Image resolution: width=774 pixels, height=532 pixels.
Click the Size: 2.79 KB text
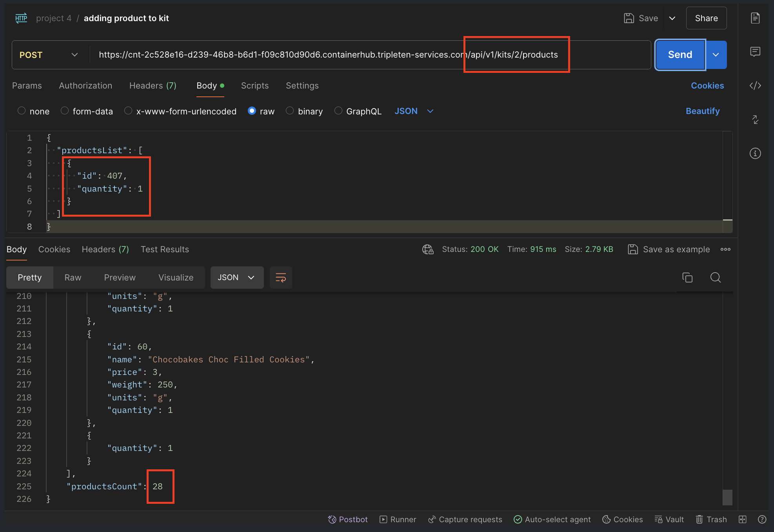coord(589,250)
